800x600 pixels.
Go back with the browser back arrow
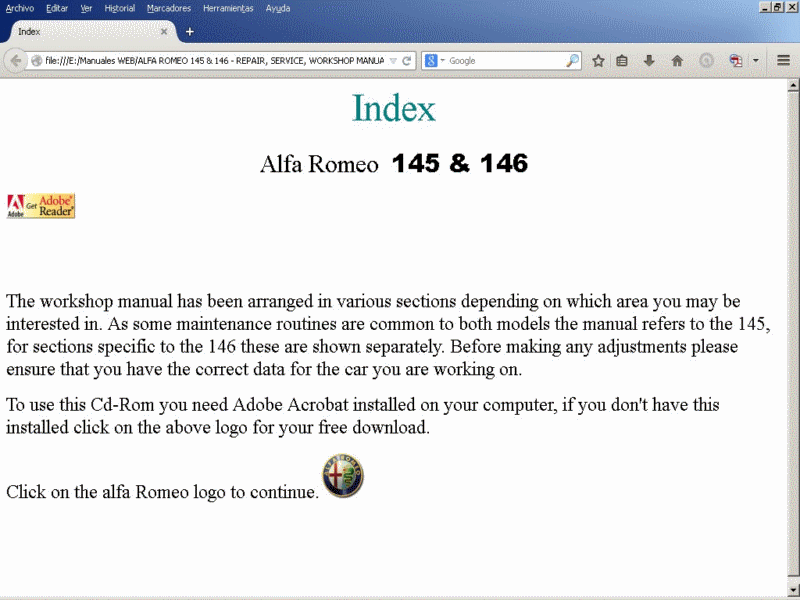pos(15,61)
